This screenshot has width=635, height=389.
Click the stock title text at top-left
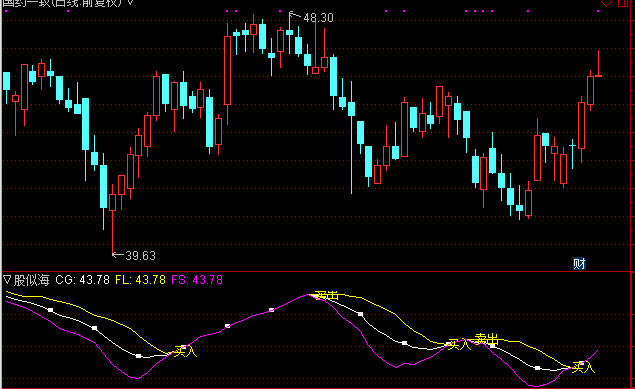coord(62,3)
